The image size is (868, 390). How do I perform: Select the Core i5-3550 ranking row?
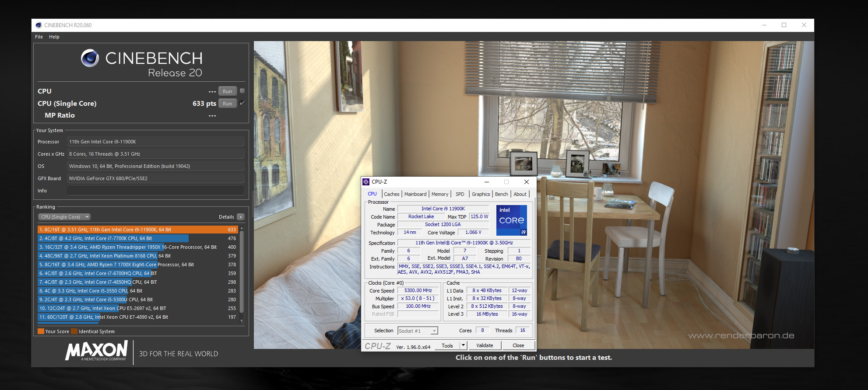[137, 291]
